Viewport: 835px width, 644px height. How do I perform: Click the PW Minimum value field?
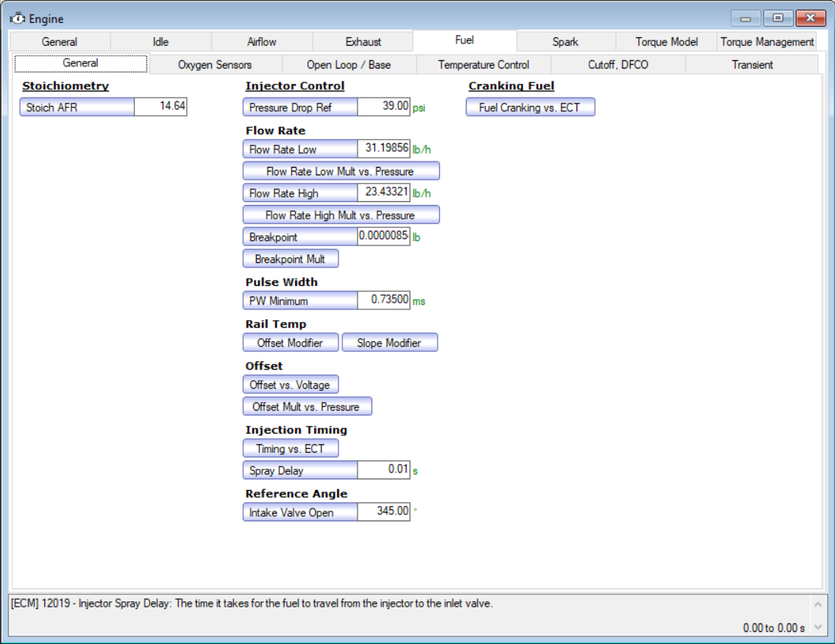[x=384, y=300]
